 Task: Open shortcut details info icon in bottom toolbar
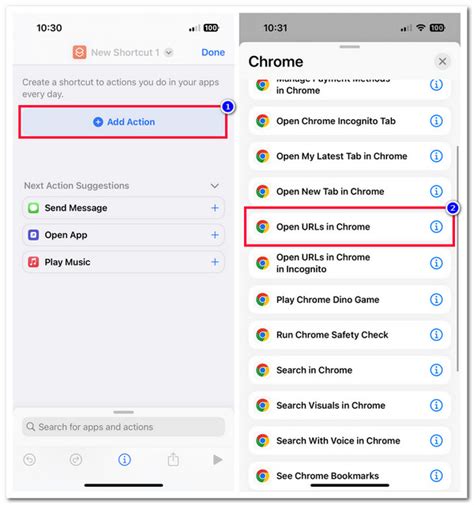pos(124,460)
